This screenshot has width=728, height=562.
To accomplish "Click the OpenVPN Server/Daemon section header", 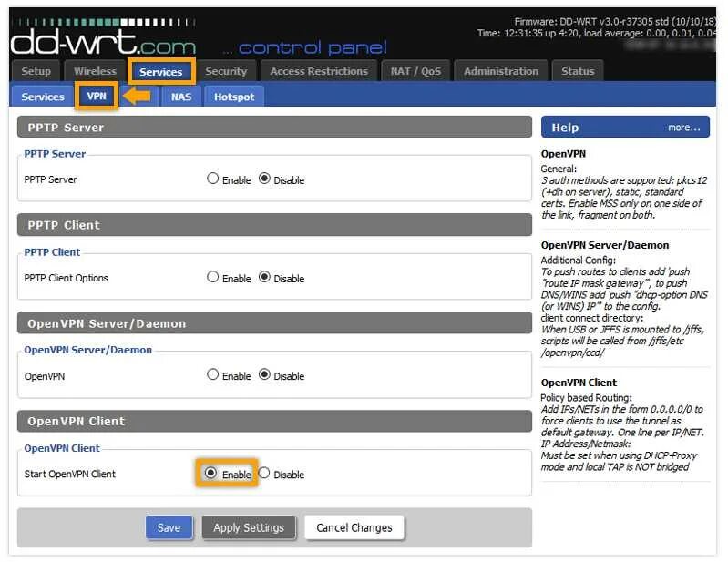I will click(x=274, y=323).
